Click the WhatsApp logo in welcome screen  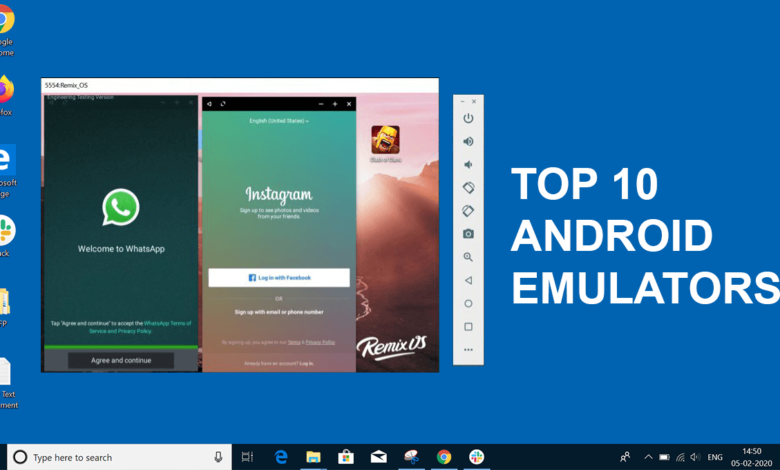click(121, 207)
